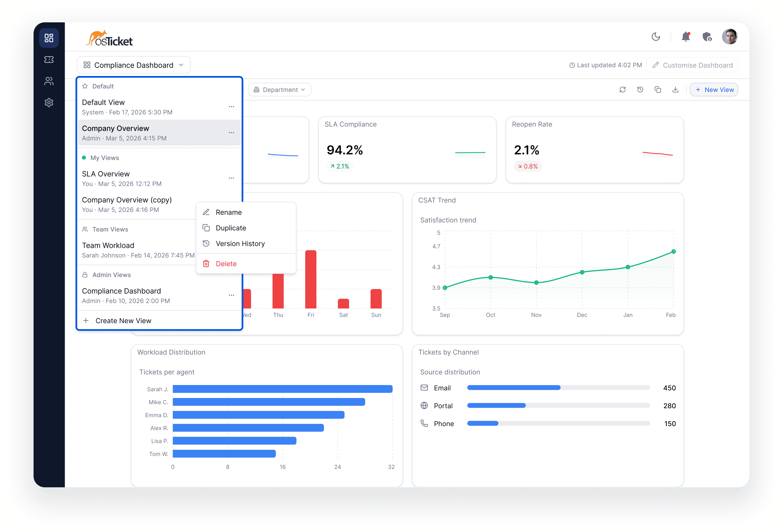
Task: Open user profile avatar
Action: click(729, 37)
